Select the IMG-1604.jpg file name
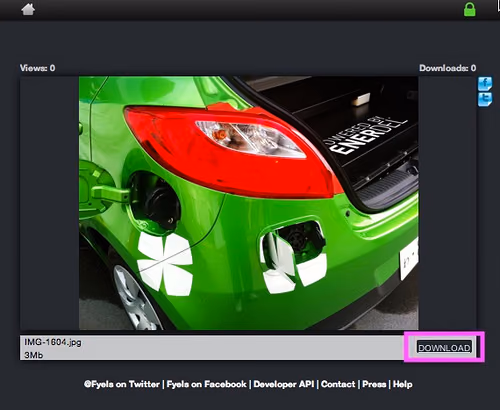Image resolution: width=500 pixels, height=410 pixels. click(x=53, y=342)
